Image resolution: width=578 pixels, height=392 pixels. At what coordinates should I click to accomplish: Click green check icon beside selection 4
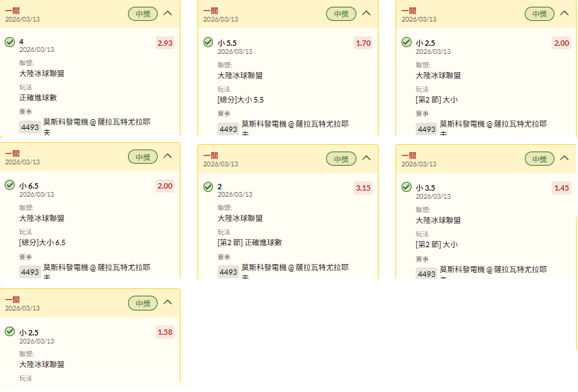[9, 42]
